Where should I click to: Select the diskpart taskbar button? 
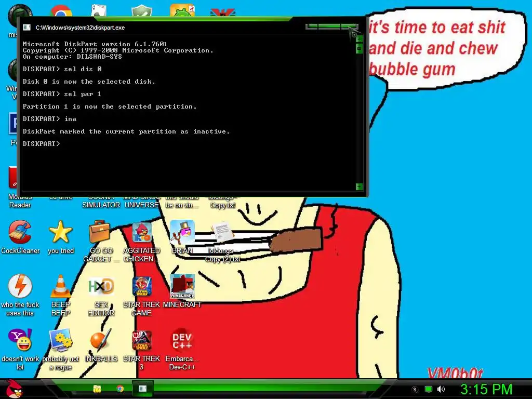[x=142, y=389]
